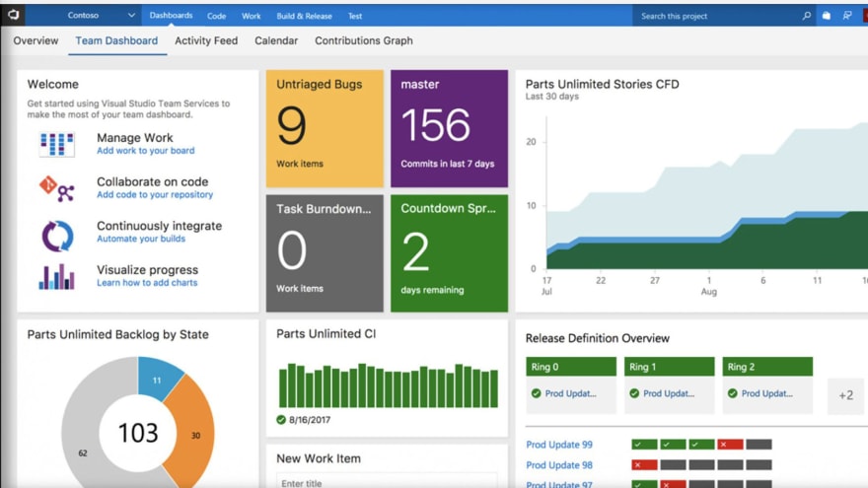This screenshot has width=868, height=488.
Task: Click the Visualize progress bar chart icon
Action: 56,277
